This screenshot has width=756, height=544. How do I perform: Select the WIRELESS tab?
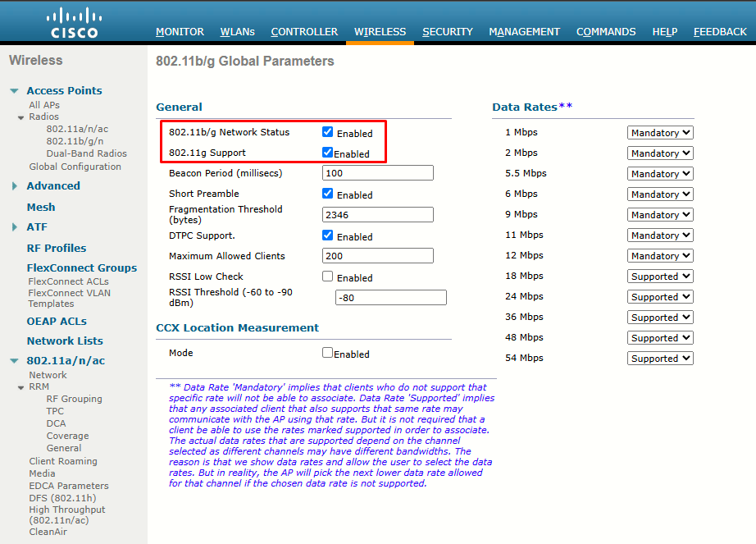[x=380, y=32]
